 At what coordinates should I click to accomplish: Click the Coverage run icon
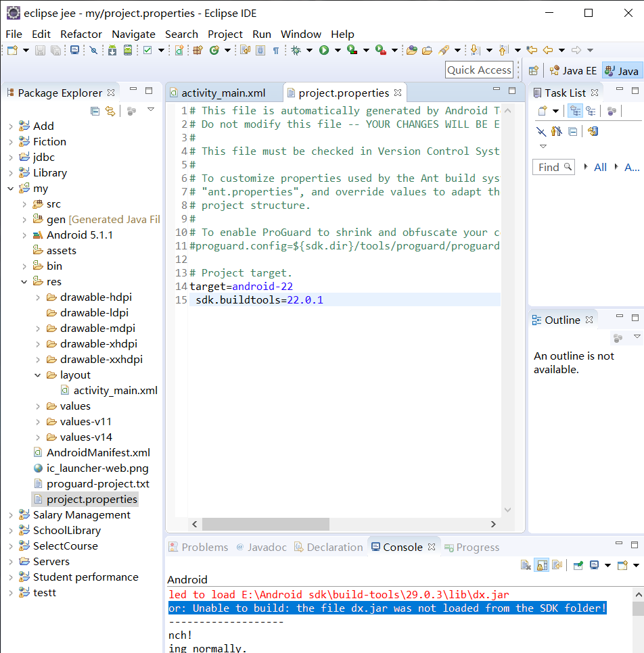coord(352,51)
